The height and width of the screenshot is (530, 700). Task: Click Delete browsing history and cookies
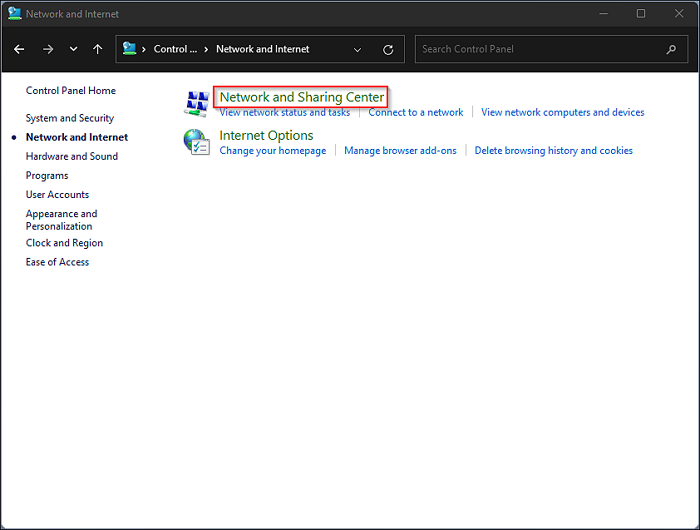[x=553, y=150]
